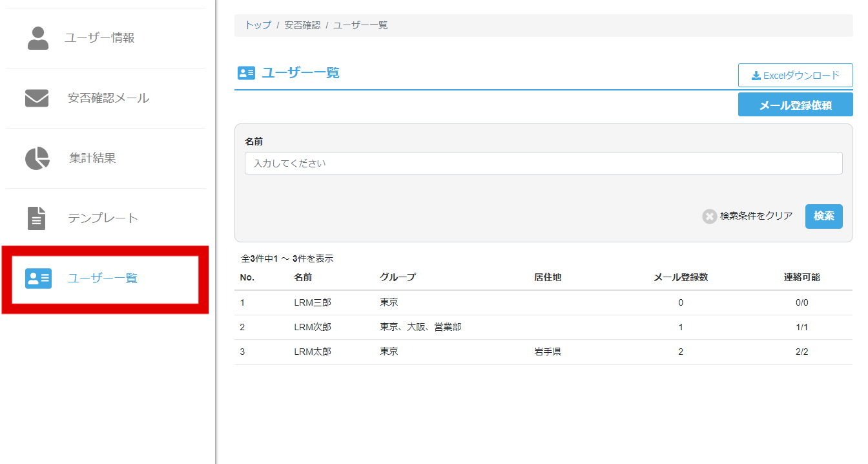Click the メール登録数 column header
The width and height of the screenshot is (868, 464).
tap(681, 277)
